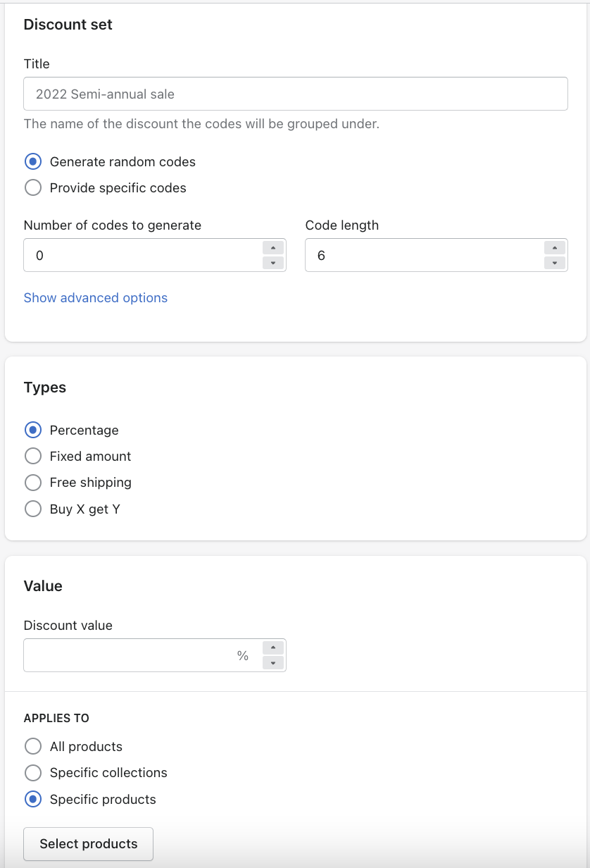This screenshot has width=590, height=868.
Task: Decrement the code length value
Action: [x=555, y=263]
